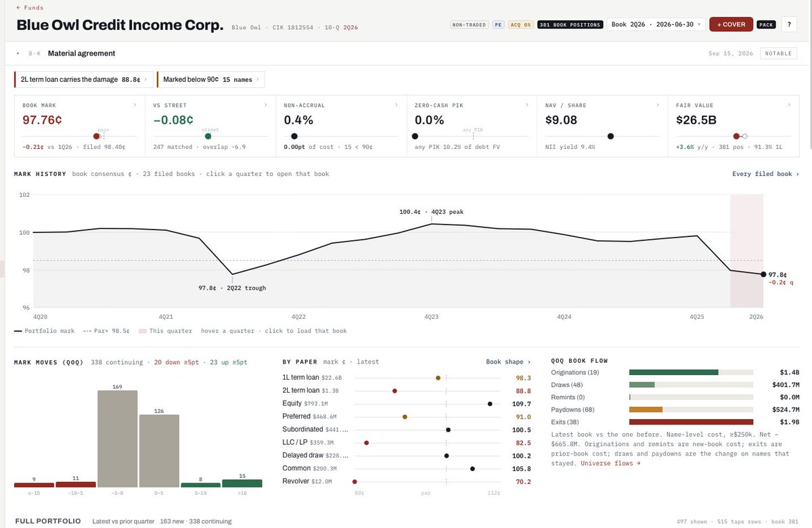Open the PACK button
The image size is (812, 528).
tap(766, 24)
